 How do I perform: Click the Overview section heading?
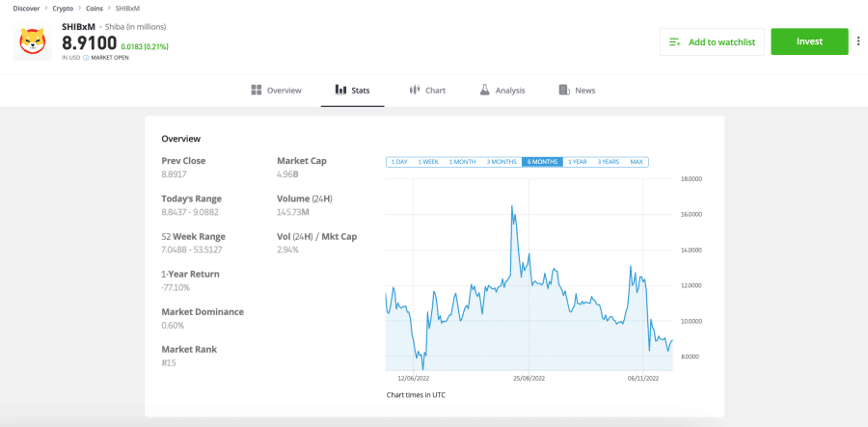pyautogui.click(x=181, y=139)
